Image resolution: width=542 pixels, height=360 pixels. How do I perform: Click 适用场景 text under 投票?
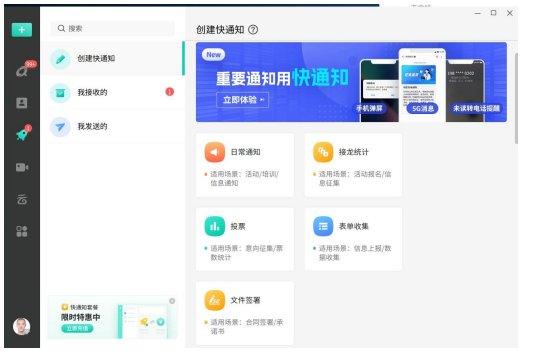(x=246, y=252)
